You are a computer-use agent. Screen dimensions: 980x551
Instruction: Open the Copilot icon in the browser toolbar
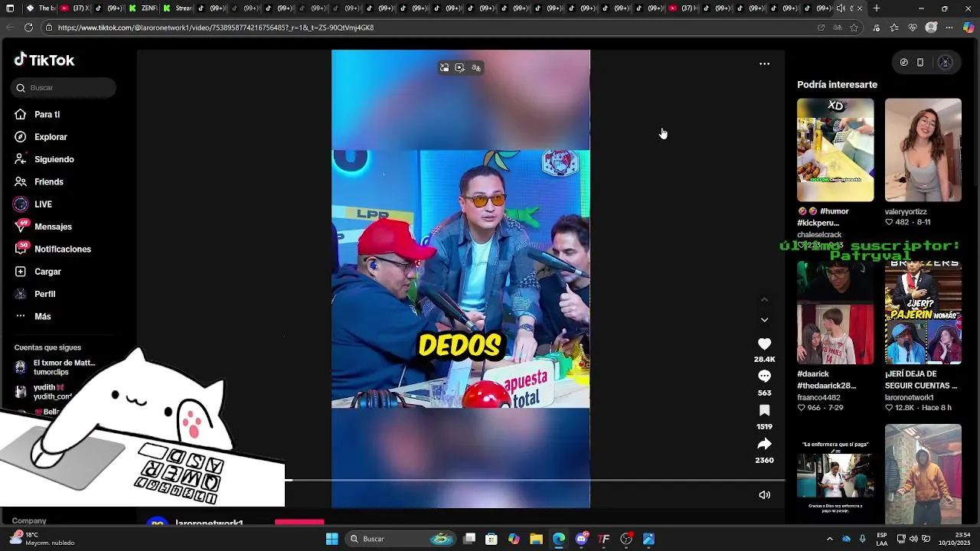point(969,28)
